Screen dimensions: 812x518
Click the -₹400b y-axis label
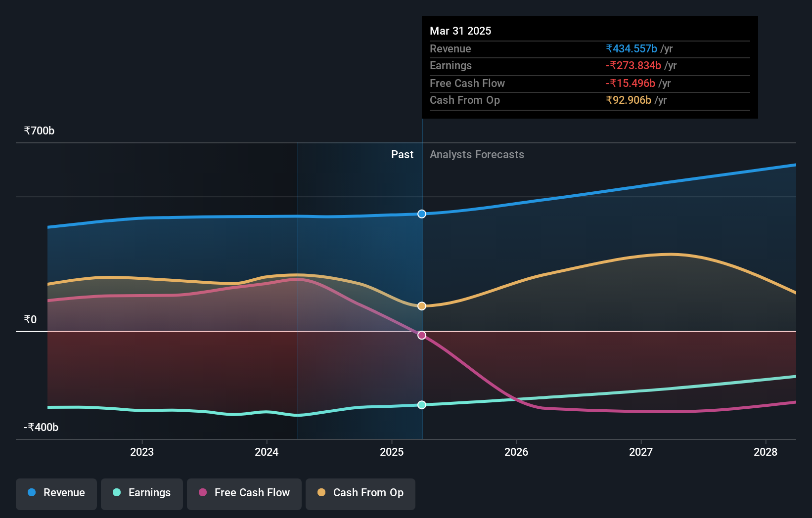[x=41, y=428]
